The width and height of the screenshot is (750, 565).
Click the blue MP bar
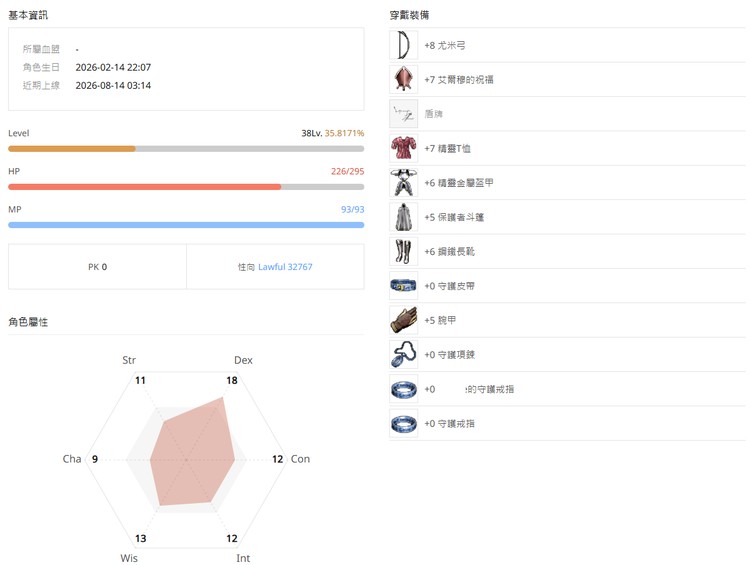coord(186,225)
